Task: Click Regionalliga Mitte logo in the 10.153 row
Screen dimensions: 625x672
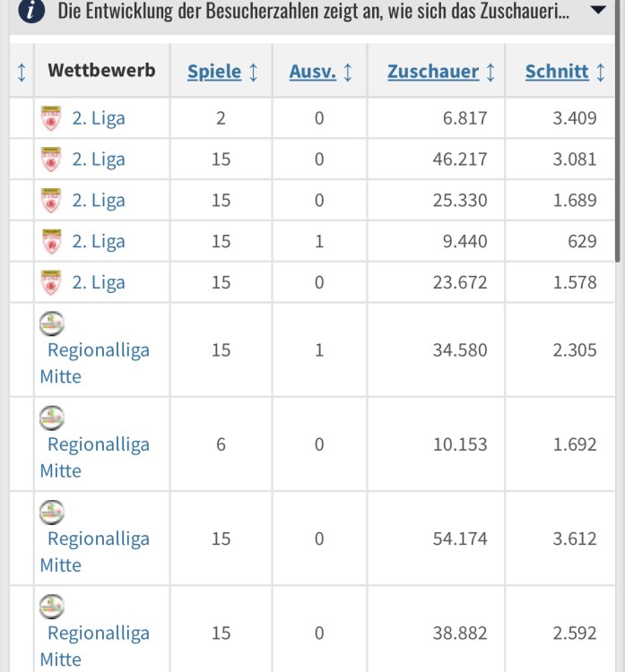Action: pos(52,417)
